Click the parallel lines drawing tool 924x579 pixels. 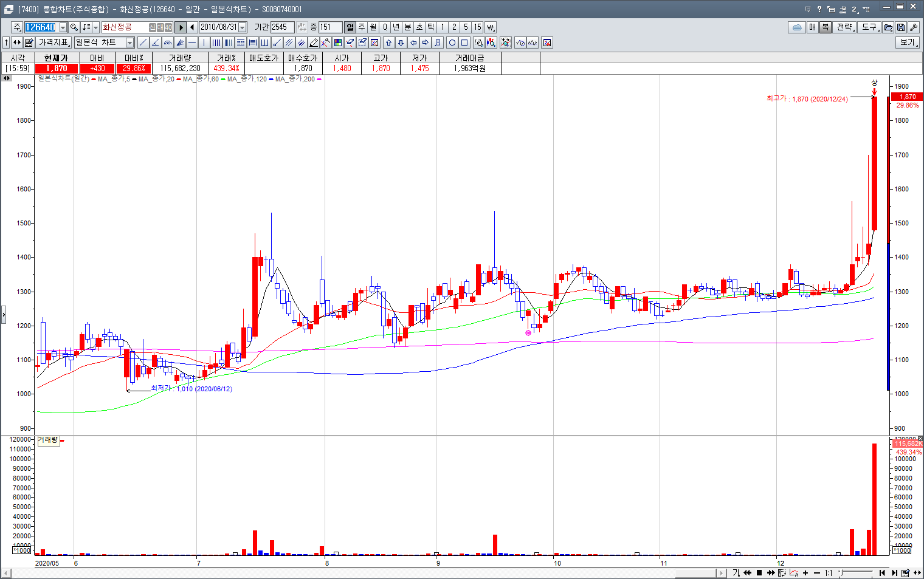[289, 43]
